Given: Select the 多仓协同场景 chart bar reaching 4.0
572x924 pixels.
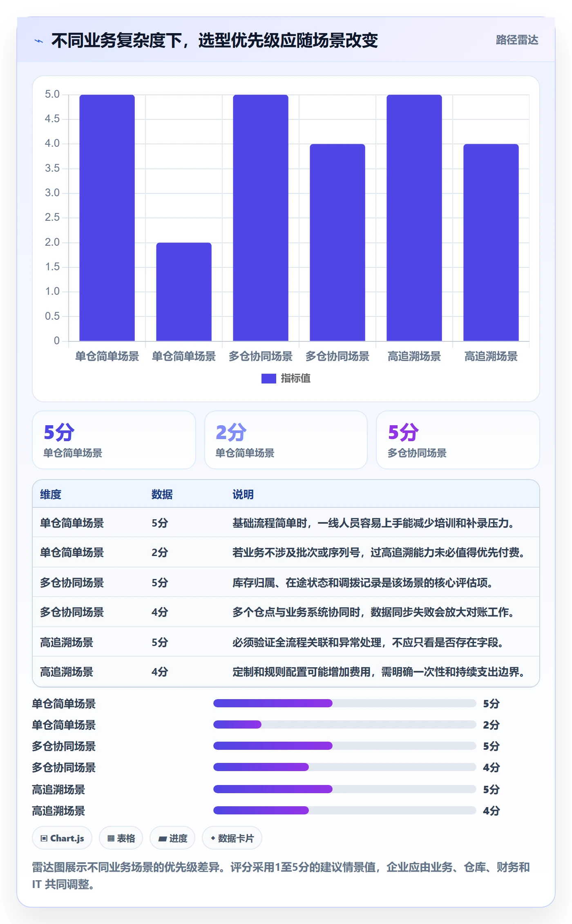Looking at the screenshot, I should coord(337,242).
